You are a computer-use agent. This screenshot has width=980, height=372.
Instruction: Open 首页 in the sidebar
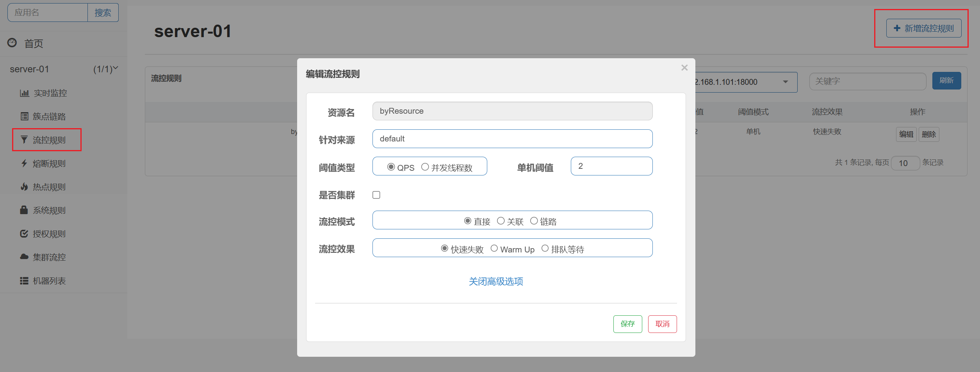tap(34, 44)
